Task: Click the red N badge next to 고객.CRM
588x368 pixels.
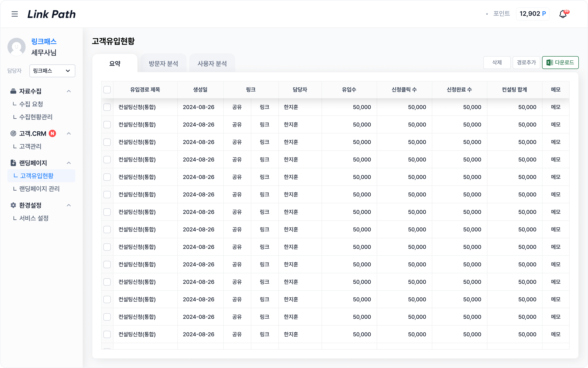Action: tap(52, 133)
